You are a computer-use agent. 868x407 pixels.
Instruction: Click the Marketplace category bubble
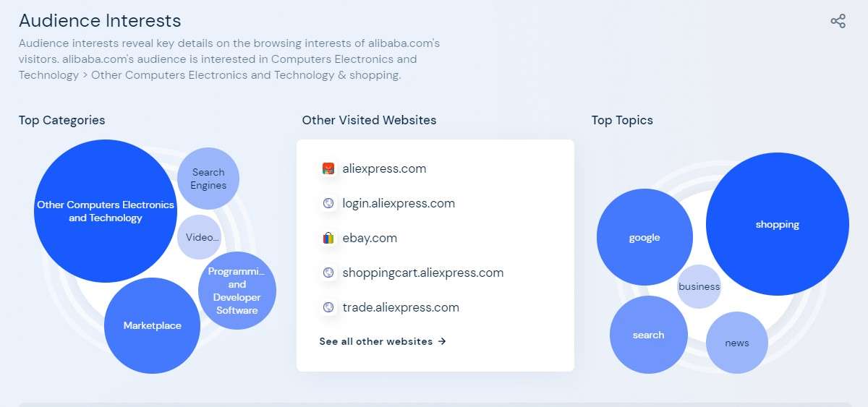coord(152,325)
